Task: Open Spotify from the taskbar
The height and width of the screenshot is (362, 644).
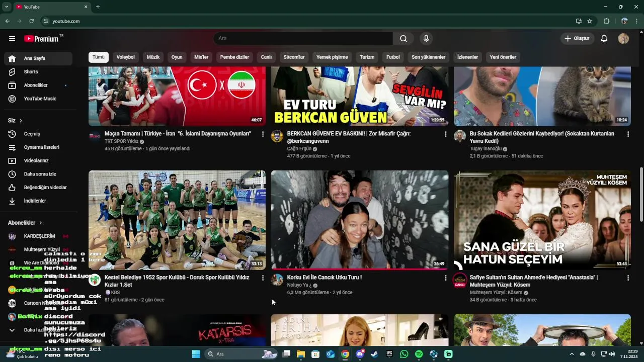Action: tap(419, 354)
